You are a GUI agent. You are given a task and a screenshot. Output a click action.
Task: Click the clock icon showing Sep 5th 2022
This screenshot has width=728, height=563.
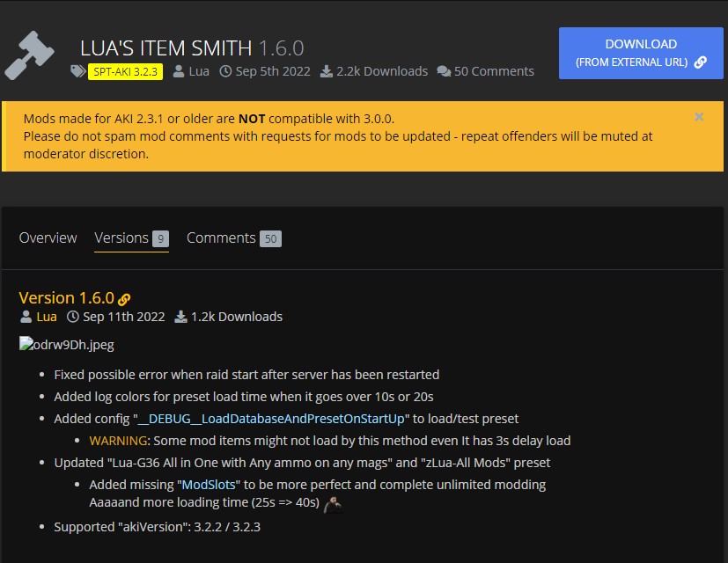pos(224,70)
